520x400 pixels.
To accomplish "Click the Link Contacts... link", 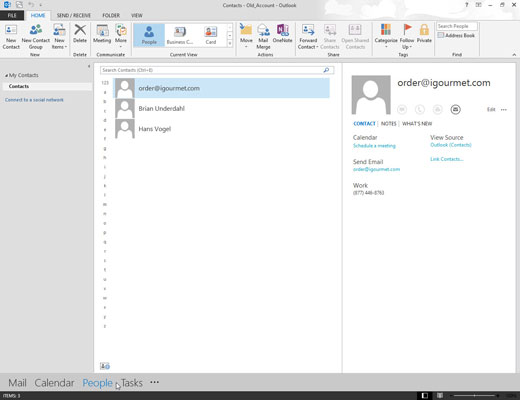I will pyautogui.click(x=447, y=159).
